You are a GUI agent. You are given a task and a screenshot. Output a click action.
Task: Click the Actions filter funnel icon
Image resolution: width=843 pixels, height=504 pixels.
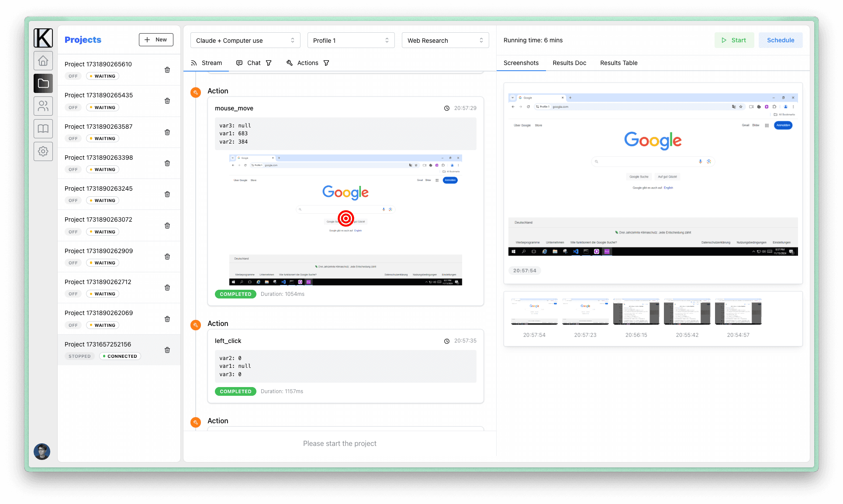(326, 63)
